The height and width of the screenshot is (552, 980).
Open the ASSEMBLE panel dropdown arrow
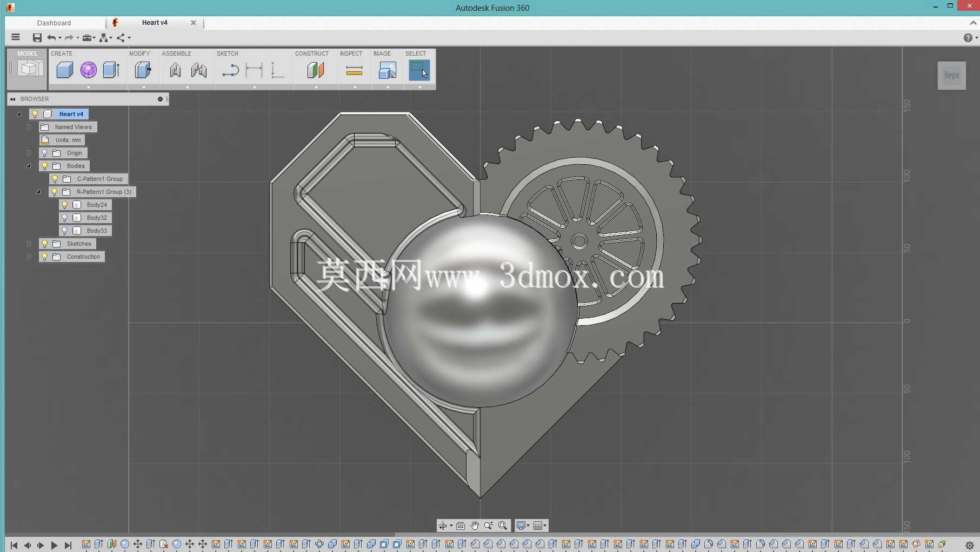click(x=188, y=87)
